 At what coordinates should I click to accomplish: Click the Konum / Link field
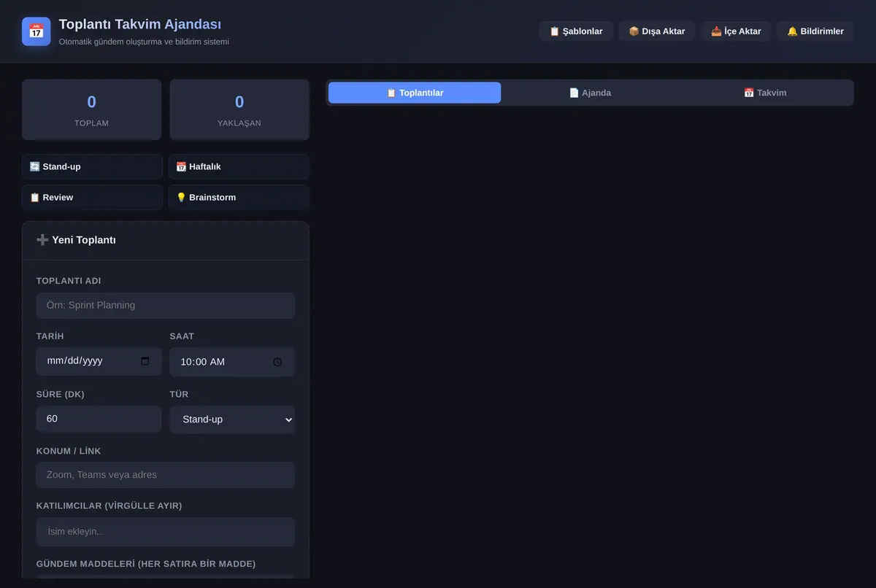pos(166,475)
